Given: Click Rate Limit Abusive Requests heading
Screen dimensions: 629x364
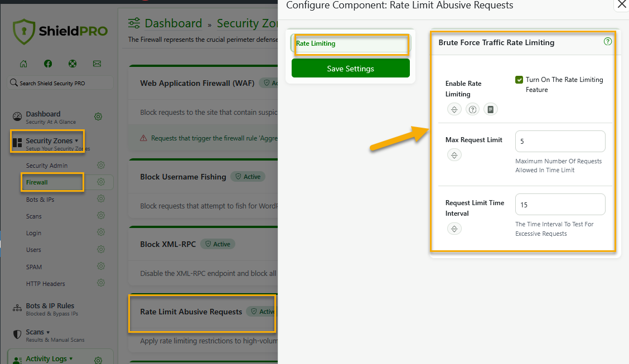Looking at the screenshot, I should click(x=191, y=312).
